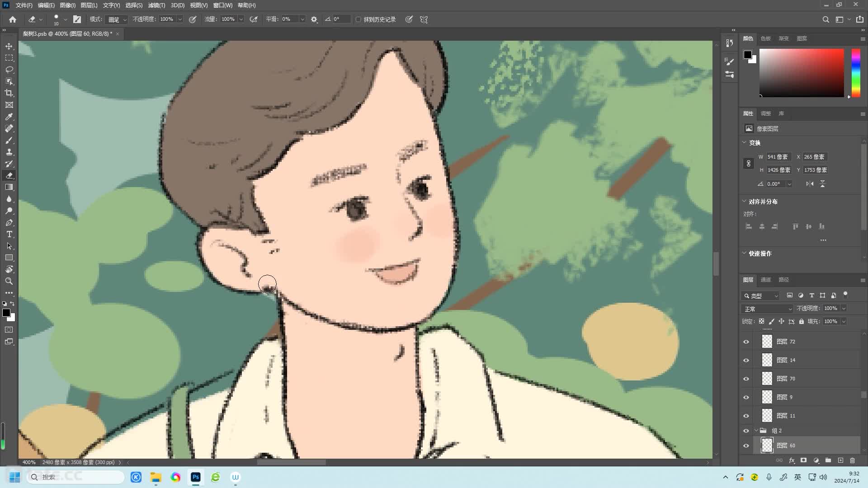This screenshot has width=868, height=488.
Task: Flip horizontal in Properties transform
Action: tap(810, 184)
